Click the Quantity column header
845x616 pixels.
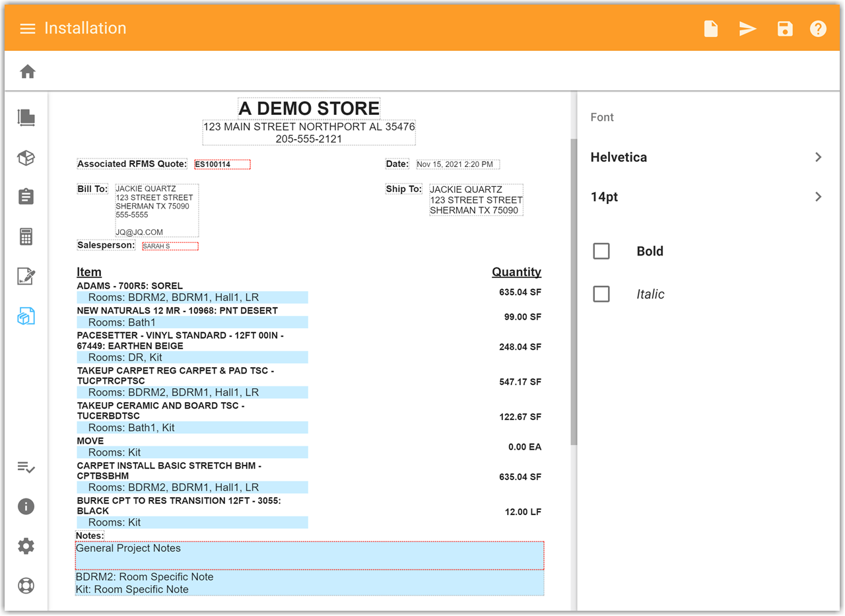(x=516, y=272)
